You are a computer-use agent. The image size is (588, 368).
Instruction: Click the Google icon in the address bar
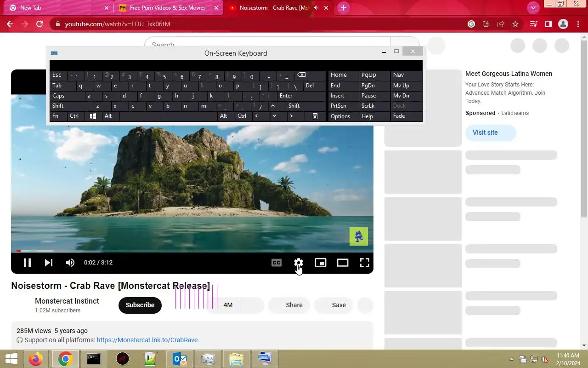tap(471, 24)
